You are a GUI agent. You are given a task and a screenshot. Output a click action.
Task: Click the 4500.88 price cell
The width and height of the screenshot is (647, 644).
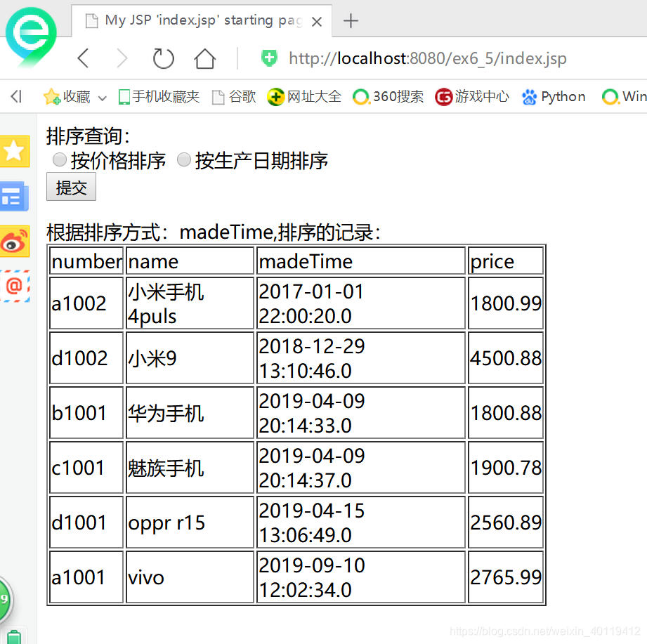pos(506,358)
